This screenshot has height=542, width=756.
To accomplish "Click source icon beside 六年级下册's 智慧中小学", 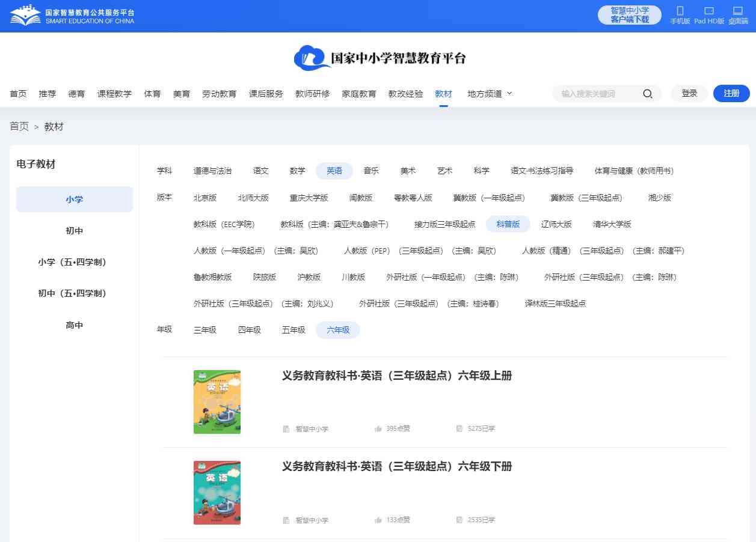I will pyautogui.click(x=286, y=520).
